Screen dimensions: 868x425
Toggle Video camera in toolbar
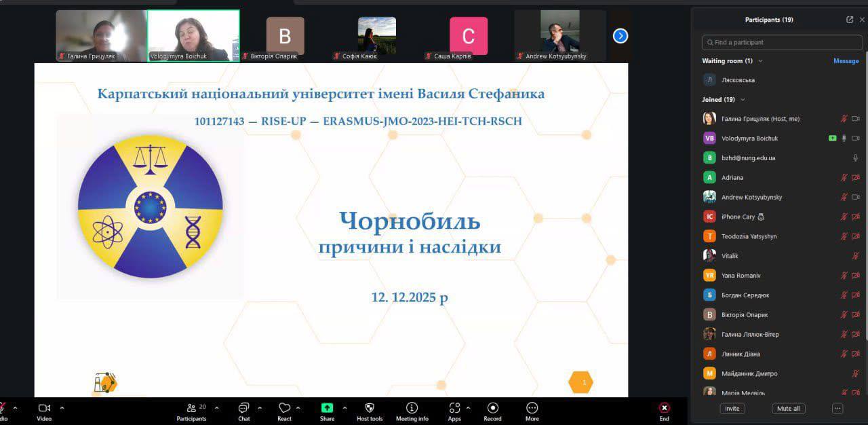click(x=44, y=408)
